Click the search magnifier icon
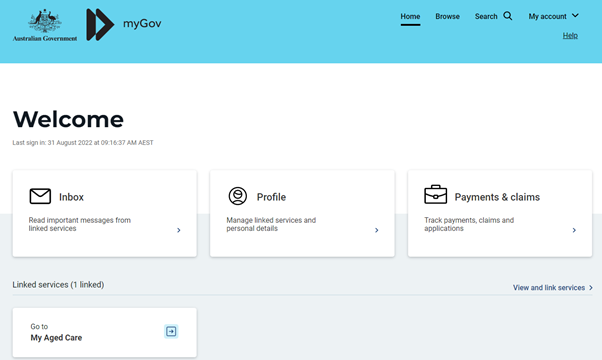 [x=508, y=16]
